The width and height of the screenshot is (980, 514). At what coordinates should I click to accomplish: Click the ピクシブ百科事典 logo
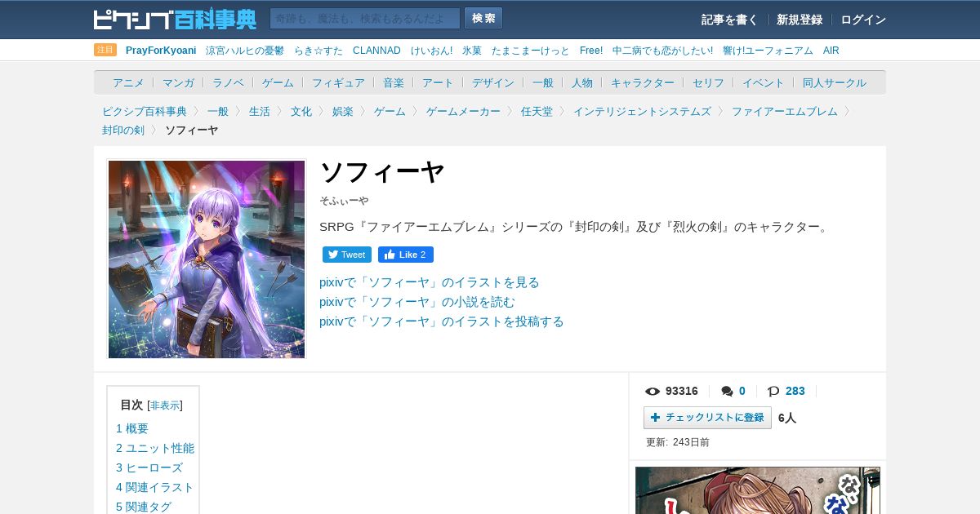tap(175, 19)
